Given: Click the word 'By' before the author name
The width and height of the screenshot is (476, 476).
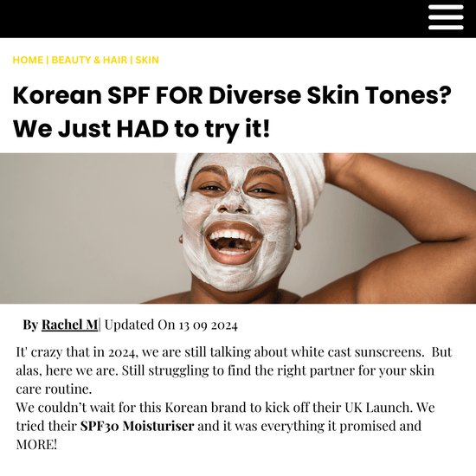Looking at the screenshot, I should tap(30, 325).
